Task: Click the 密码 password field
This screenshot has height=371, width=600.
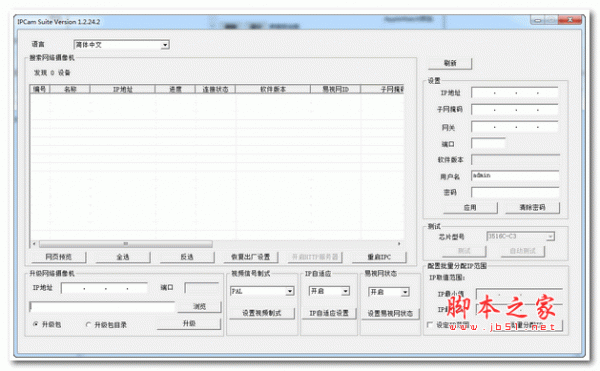Action: [x=515, y=192]
